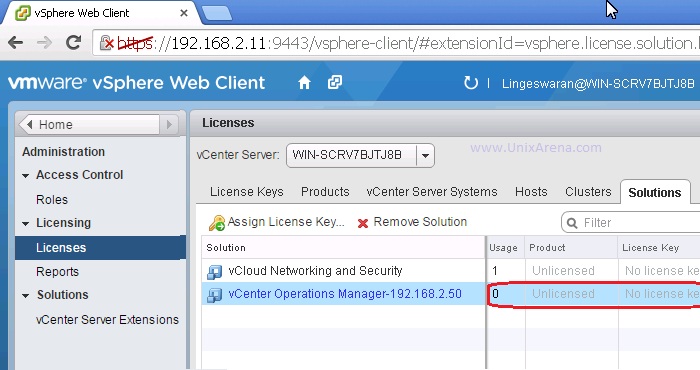
Task: Open the new window icon beside Home
Action: (x=335, y=82)
